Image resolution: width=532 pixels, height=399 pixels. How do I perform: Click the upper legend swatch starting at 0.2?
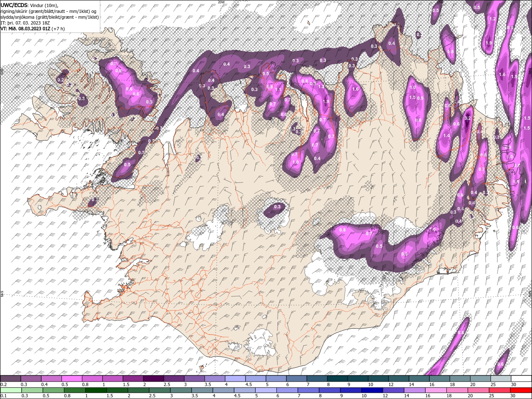click(11, 379)
